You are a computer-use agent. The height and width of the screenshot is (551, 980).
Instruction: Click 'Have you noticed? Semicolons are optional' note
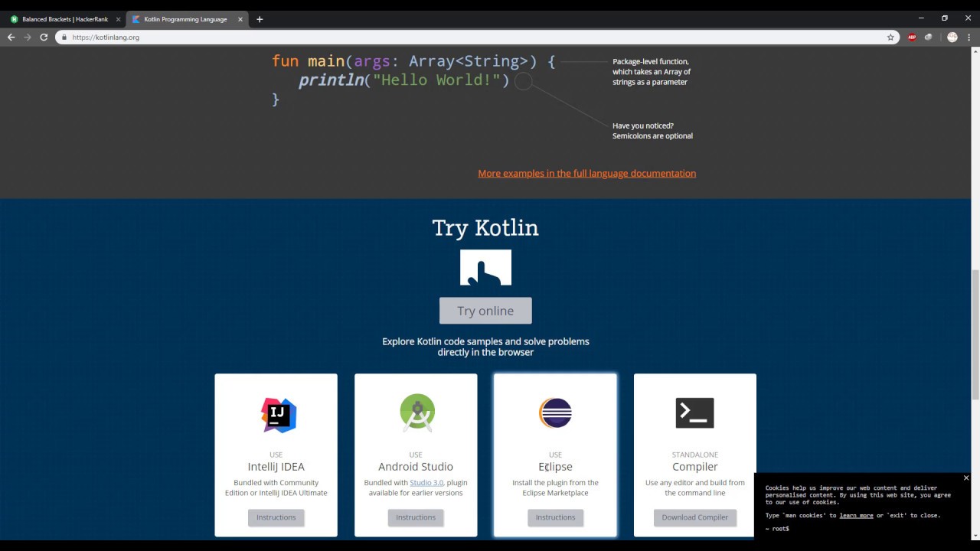coord(652,131)
